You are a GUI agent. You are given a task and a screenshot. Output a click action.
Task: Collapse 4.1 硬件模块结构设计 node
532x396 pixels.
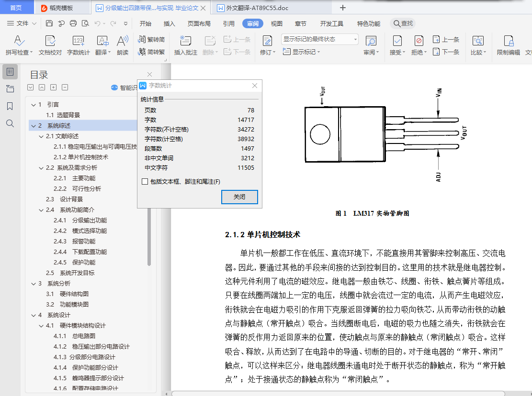41,326
